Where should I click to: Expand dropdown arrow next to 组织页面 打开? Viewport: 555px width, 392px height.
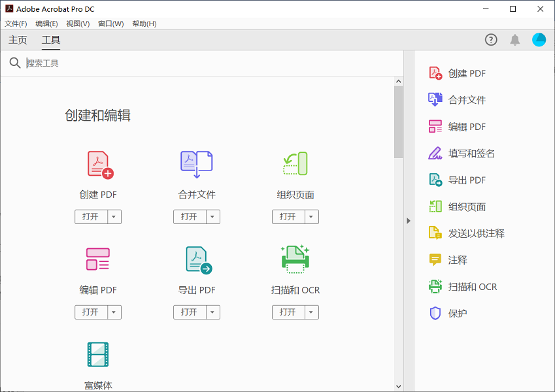pos(311,217)
